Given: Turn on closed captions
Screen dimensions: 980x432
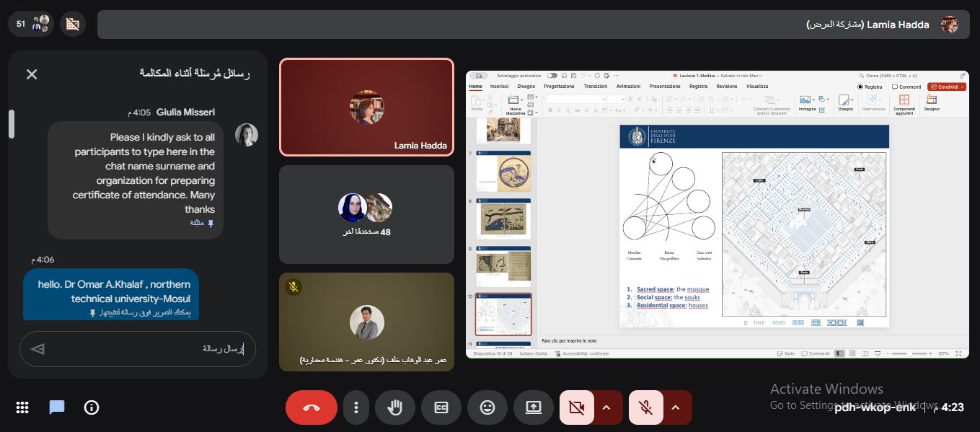Looking at the screenshot, I should coord(441,407).
